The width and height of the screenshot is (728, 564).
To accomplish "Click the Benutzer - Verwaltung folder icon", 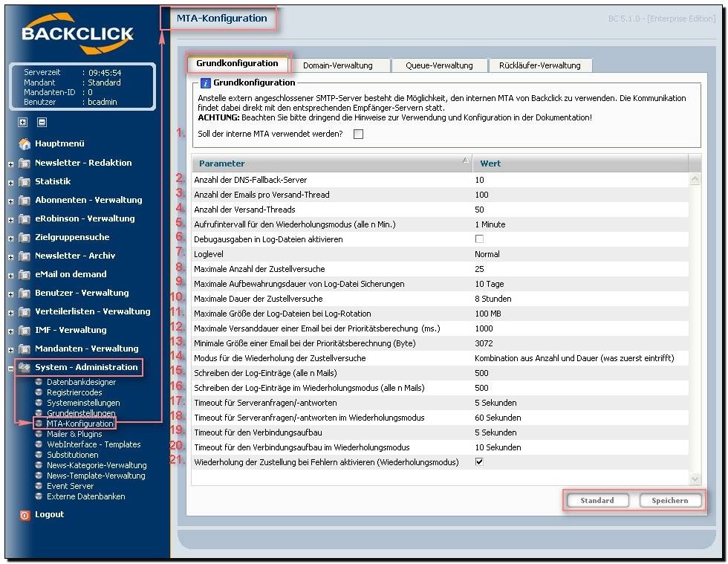I will point(24,294).
